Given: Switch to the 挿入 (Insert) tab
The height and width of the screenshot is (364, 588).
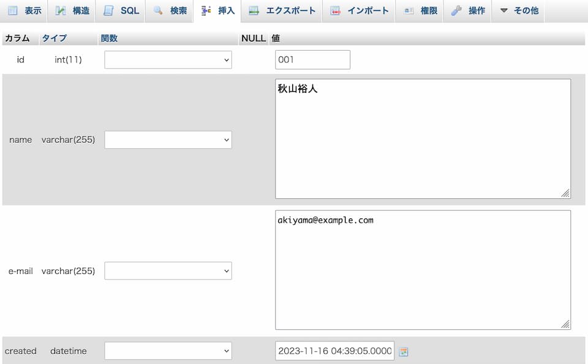Looking at the screenshot, I should click(x=217, y=11).
